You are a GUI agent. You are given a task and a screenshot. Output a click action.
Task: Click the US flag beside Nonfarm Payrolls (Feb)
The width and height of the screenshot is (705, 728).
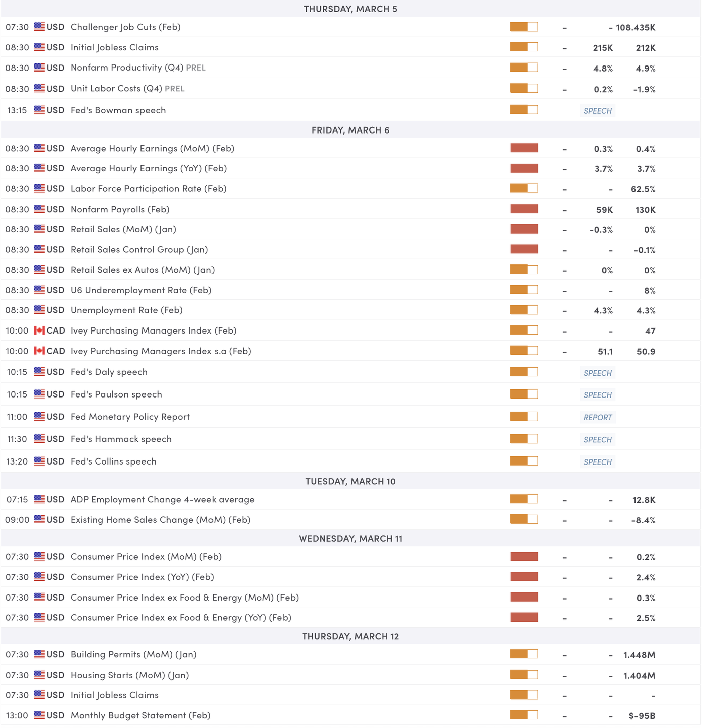coord(39,209)
